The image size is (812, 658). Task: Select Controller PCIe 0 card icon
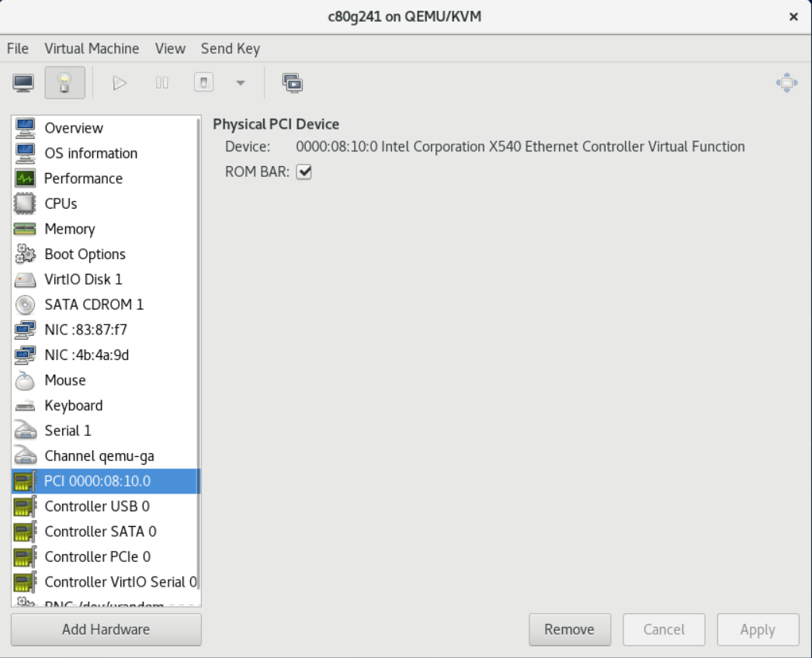pyautogui.click(x=25, y=557)
